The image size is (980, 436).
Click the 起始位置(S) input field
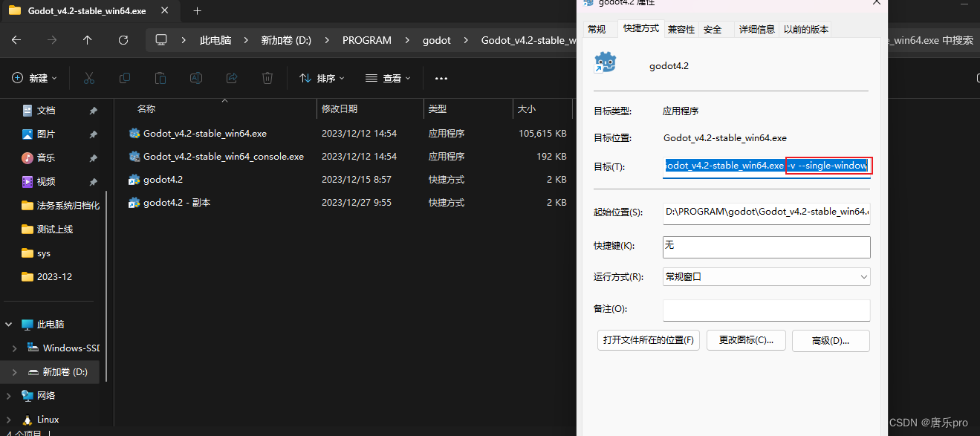coord(766,212)
